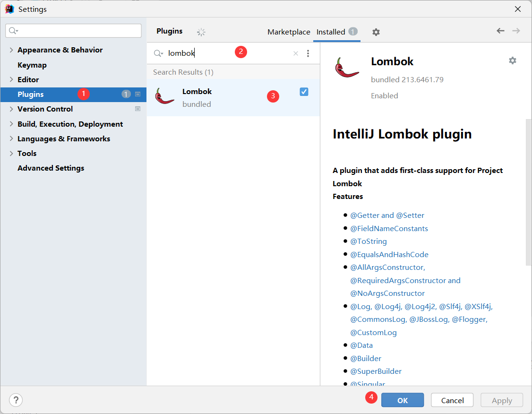Viewport: 532px width, 414px height.
Task: Click the Cancel button
Action: click(452, 400)
